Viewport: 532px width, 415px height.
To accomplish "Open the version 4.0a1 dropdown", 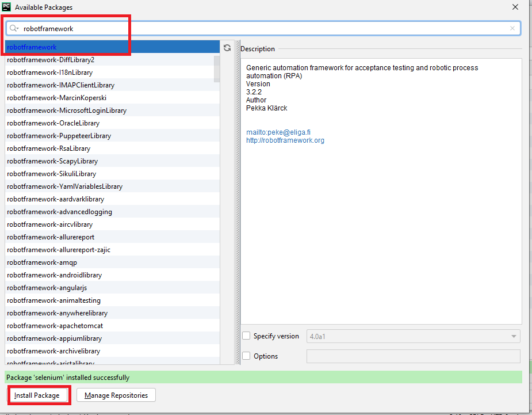I will (414, 337).
